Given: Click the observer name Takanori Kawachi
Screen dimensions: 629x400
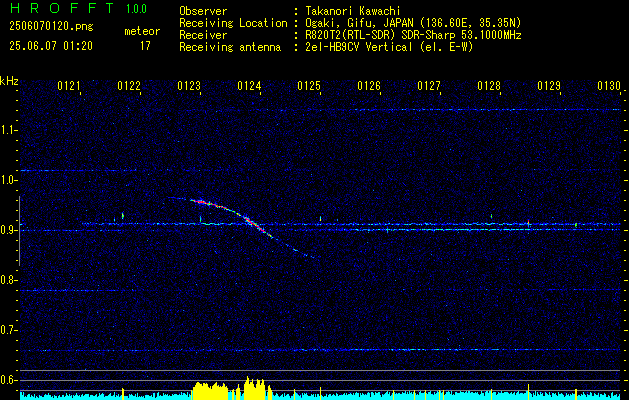Looking at the screenshot, I should [x=353, y=11].
